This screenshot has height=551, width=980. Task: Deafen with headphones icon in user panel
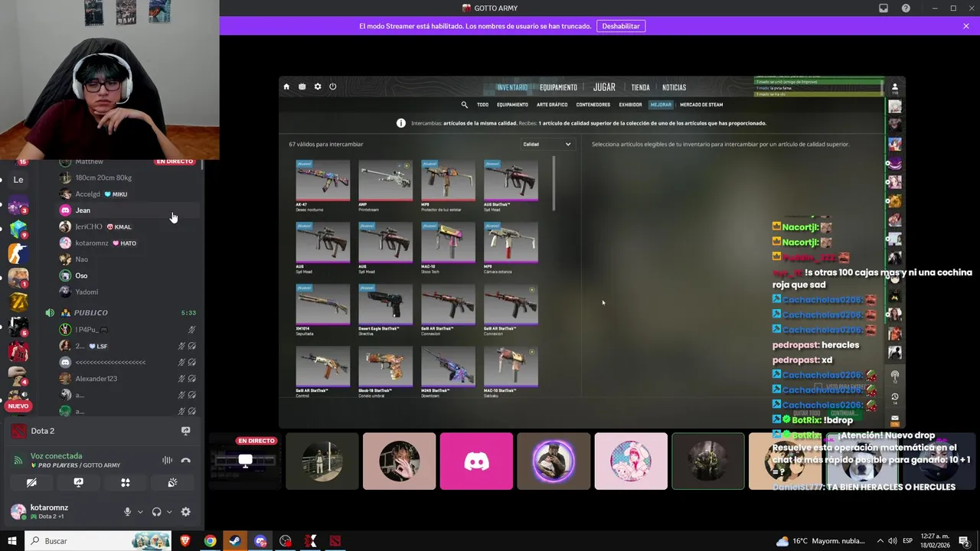tap(157, 512)
